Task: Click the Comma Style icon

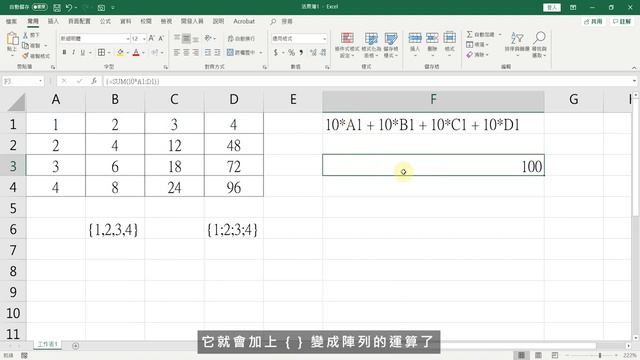Action: click(301, 52)
